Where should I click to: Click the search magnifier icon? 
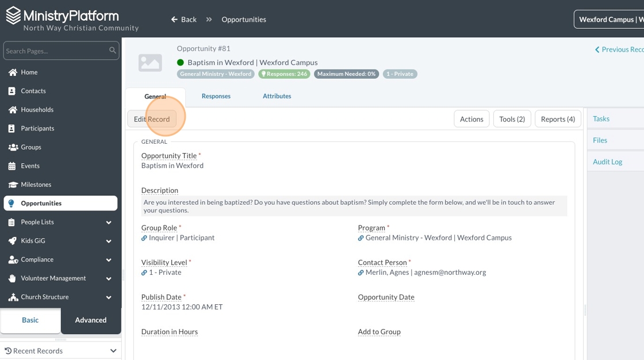[113, 51]
